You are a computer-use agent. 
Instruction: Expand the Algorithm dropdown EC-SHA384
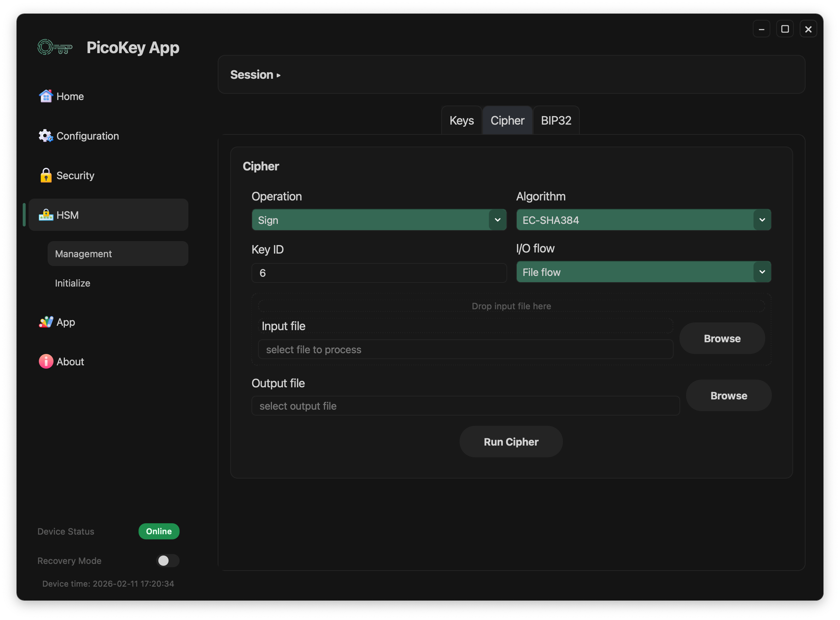[x=643, y=220]
